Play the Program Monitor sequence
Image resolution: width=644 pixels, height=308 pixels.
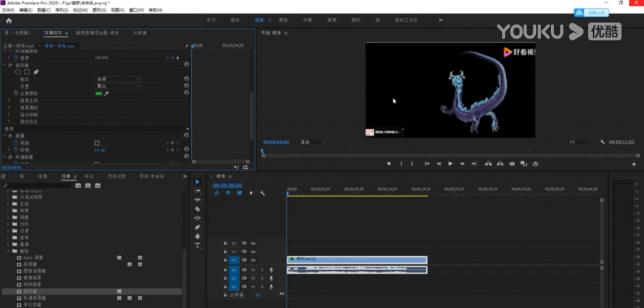tap(450, 164)
